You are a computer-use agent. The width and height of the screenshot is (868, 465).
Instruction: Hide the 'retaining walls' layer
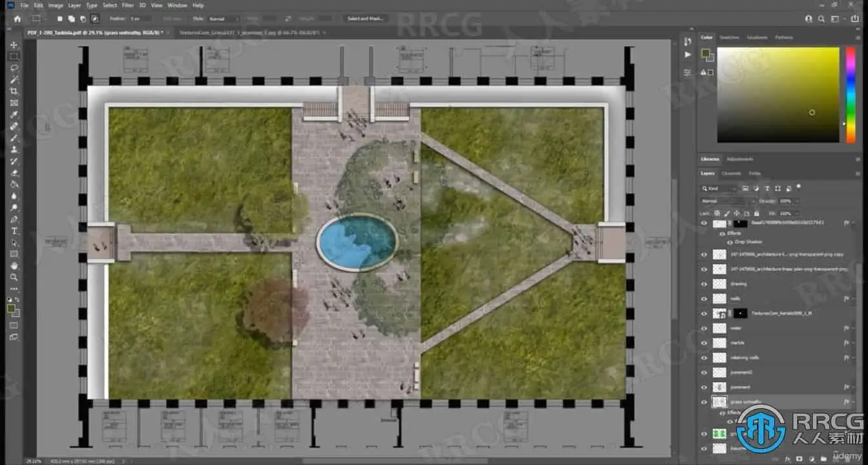pyautogui.click(x=704, y=357)
